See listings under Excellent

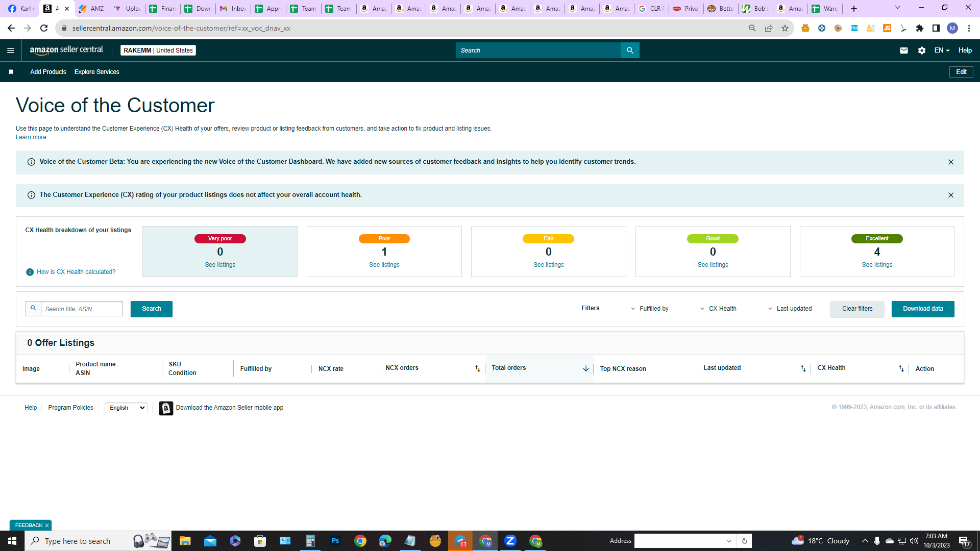pyautogui.click(x=877, y=265)
